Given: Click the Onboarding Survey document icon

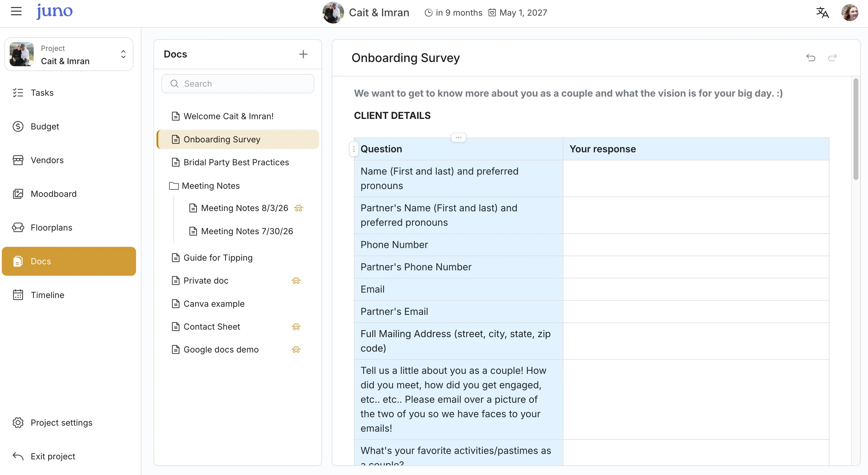Looking at the screenshot, I should (175, 139).
